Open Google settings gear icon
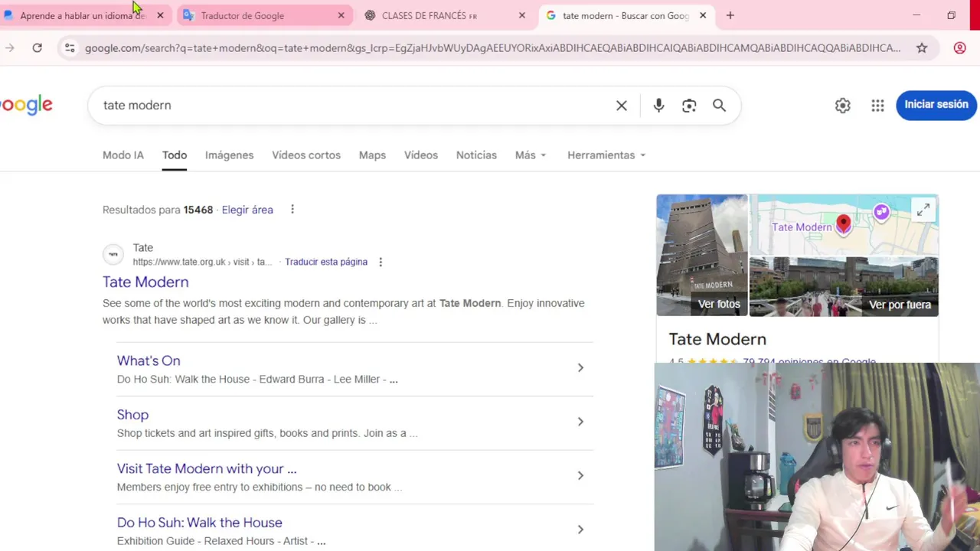Screen dimensions: 980x551 (842, 106)
